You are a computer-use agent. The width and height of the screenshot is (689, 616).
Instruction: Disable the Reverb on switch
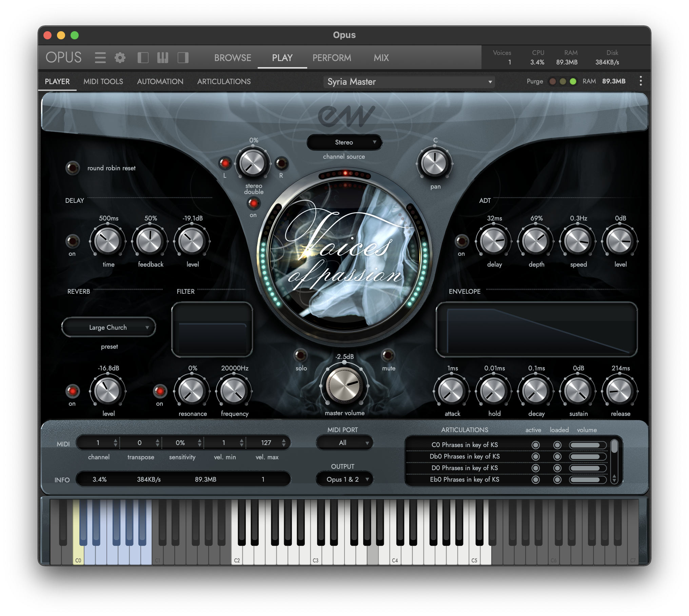coord(72,391)
